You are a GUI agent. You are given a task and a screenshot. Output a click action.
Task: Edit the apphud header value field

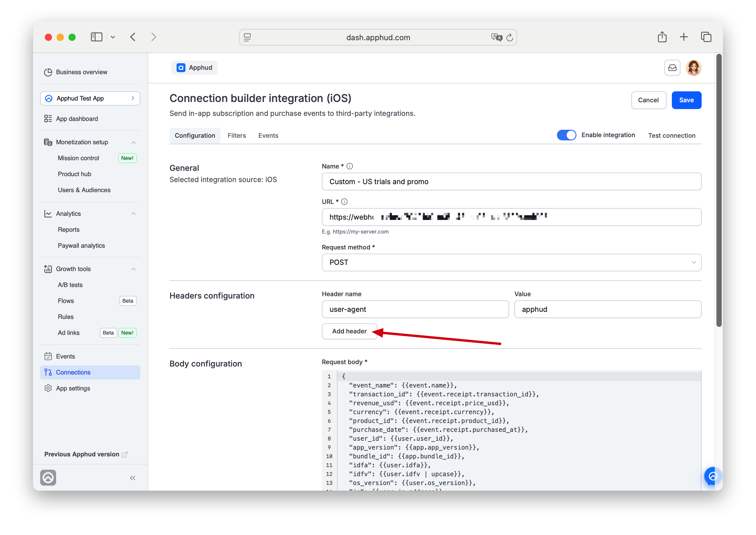[607, 309]
